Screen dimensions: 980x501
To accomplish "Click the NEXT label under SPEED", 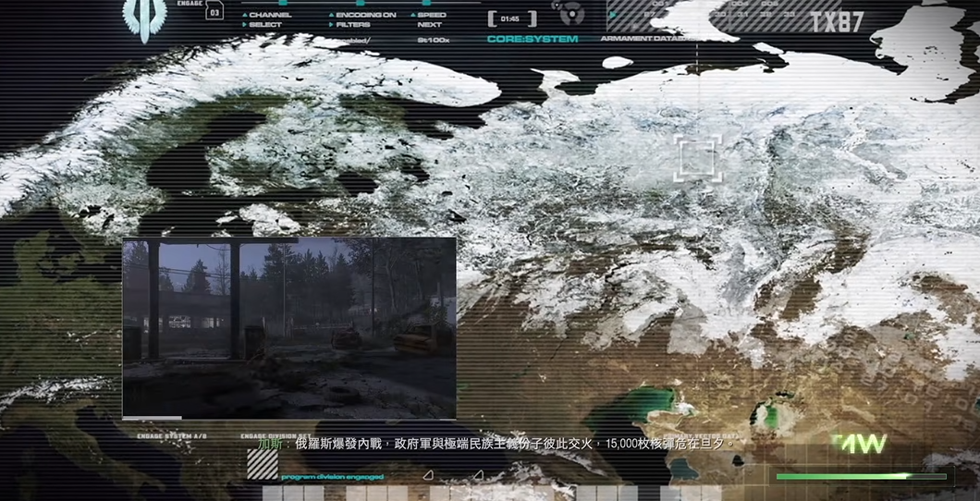I will 429,26.
